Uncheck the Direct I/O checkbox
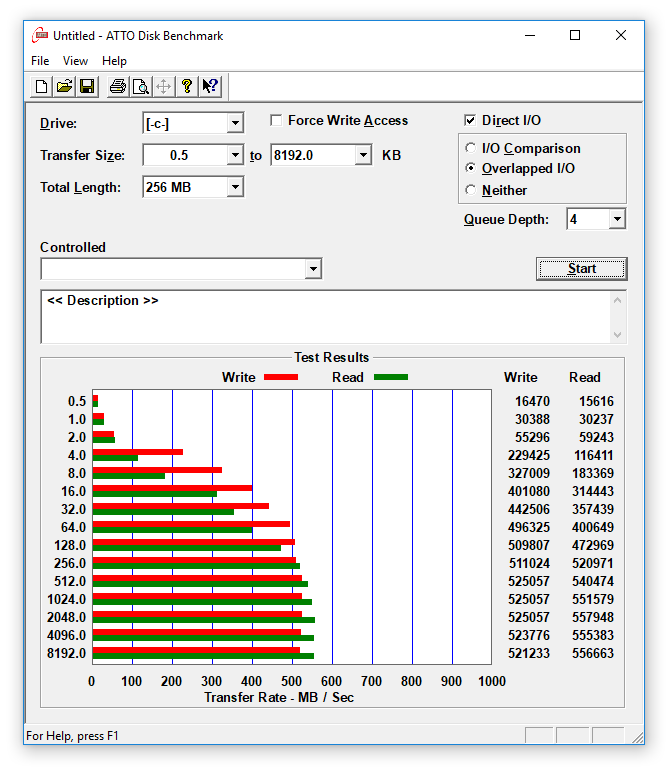The height and width of the screenshot is (768, 670). [470, 121]
